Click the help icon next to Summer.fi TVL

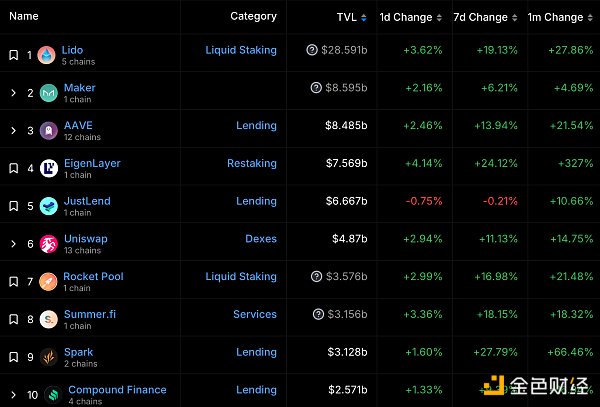[x=313, y=315]
